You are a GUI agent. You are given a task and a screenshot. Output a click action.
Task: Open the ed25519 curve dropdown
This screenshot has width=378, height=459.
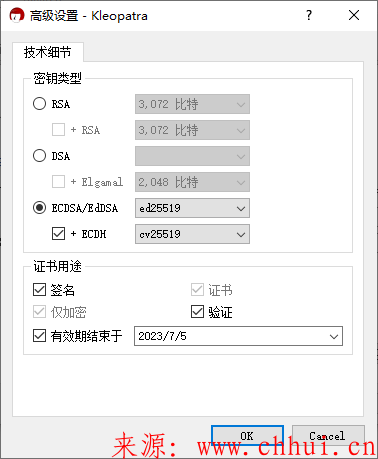pyautogui.click(x=192, y=208)
